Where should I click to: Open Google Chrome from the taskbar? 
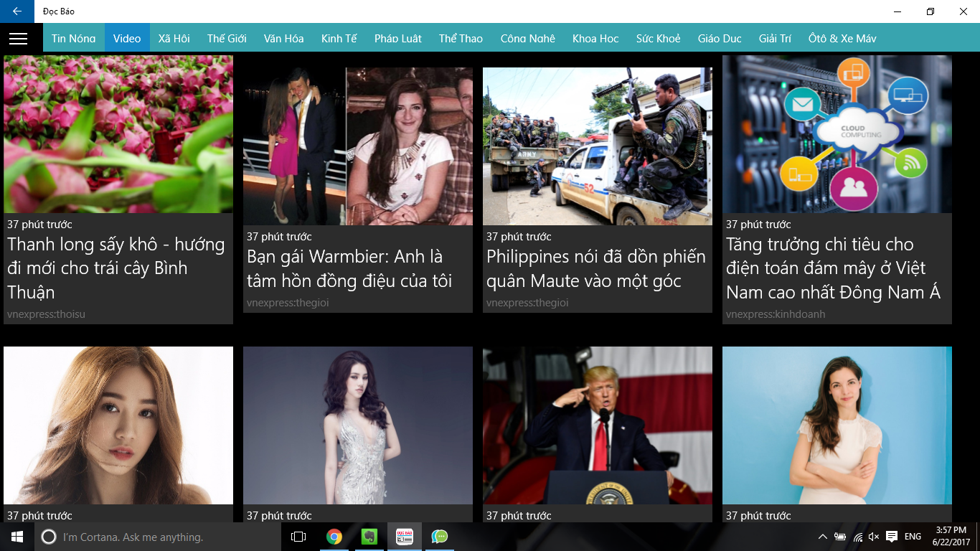[334, 537]
